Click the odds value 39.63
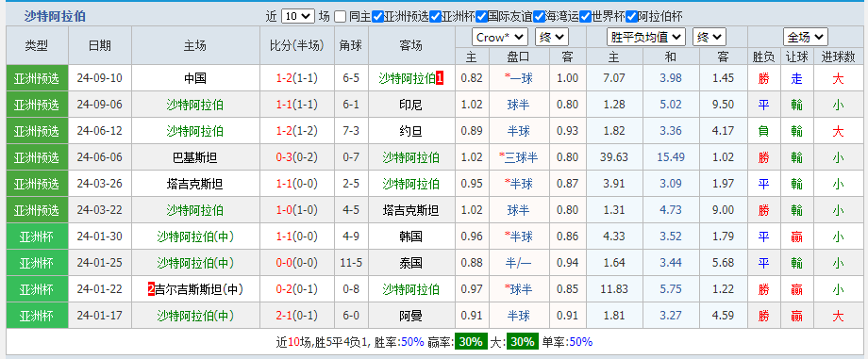 pos(614,157)
